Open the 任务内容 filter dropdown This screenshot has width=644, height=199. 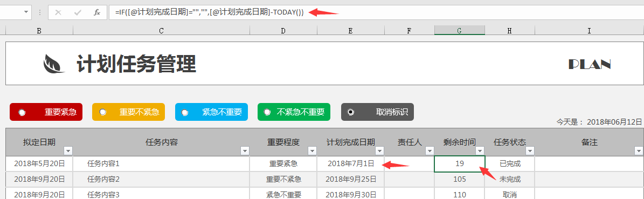click(245, 151)
